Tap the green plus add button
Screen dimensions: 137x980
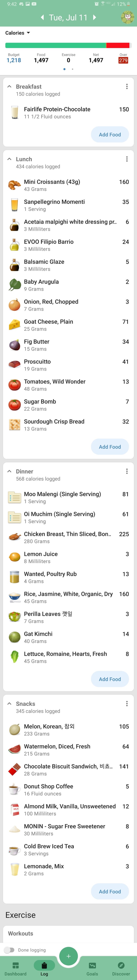[x=69, y=956]
